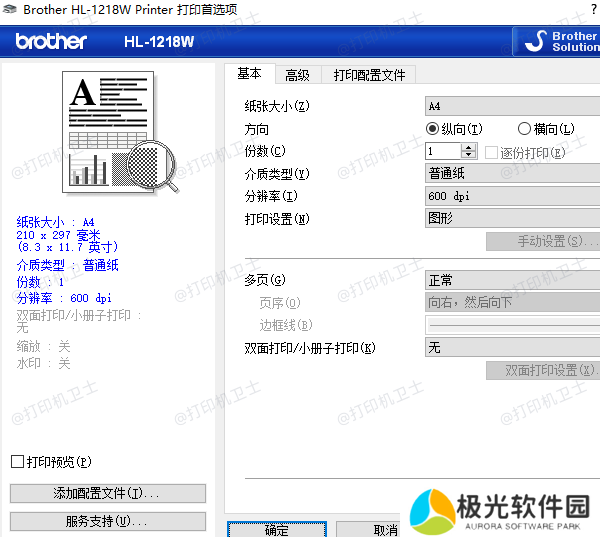
Task: Decrease copies with the down spinner arrow
Action: [469, 155]
